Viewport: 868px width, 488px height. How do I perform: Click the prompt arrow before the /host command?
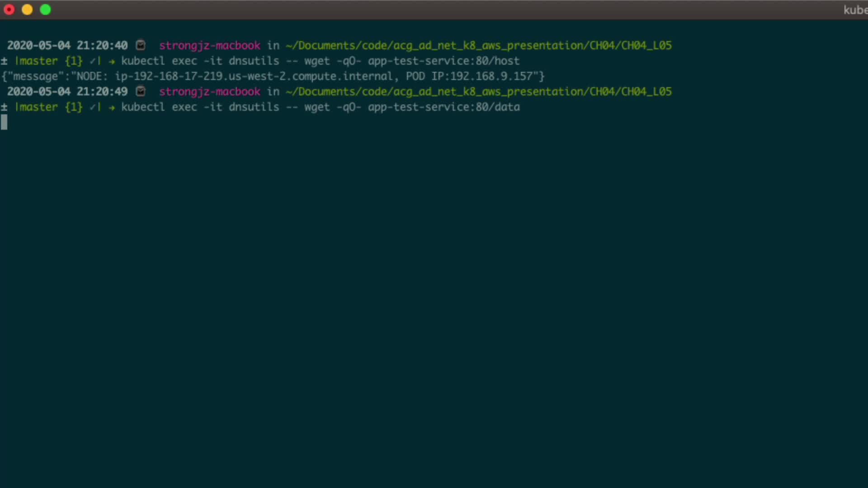click(112, 61)
